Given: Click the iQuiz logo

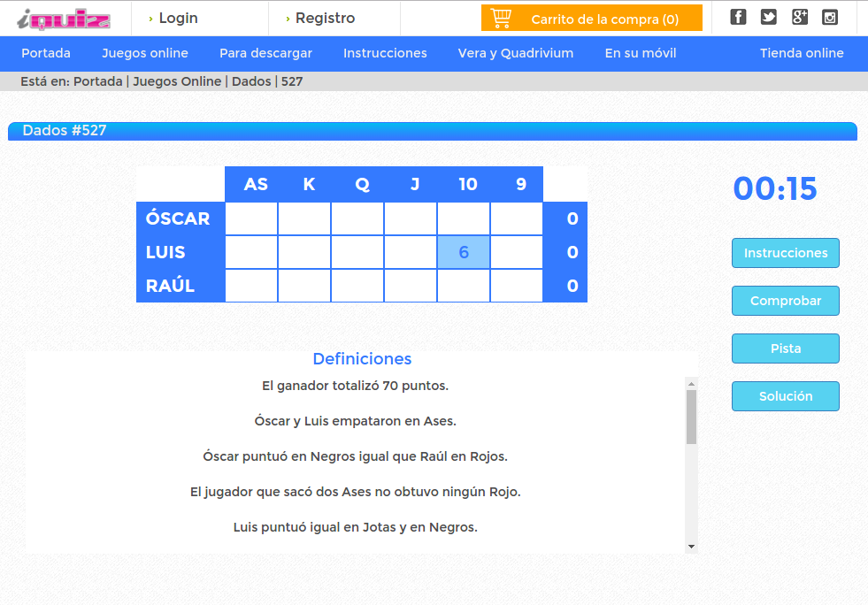Looking at the screenshot, I should coord(64,19).
